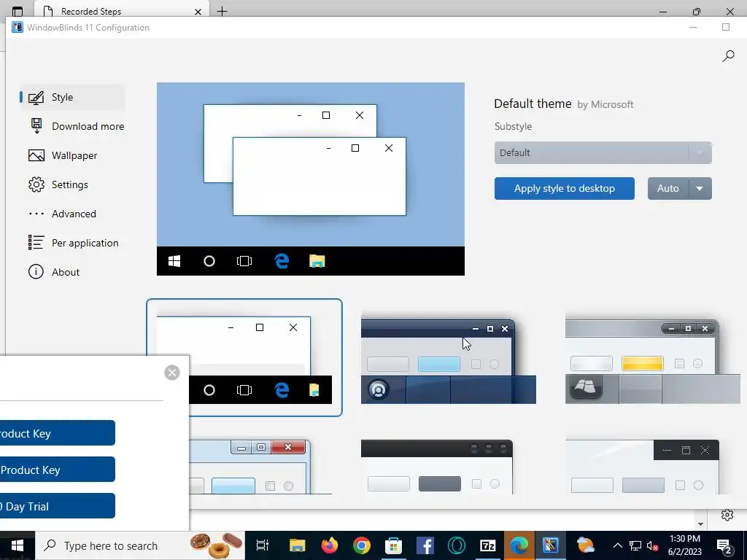747x560 pixels.
Task: Open the About page
Action: (54, 272)
